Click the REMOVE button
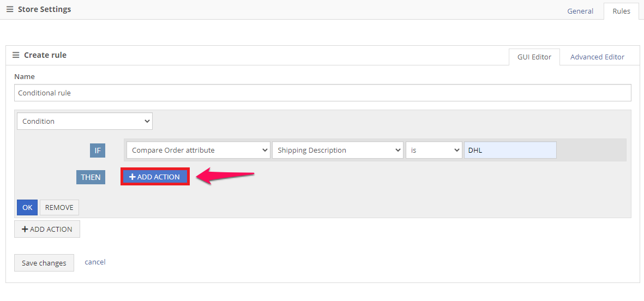The height and width of the screenshot is (301, 644). coord(59,207)
